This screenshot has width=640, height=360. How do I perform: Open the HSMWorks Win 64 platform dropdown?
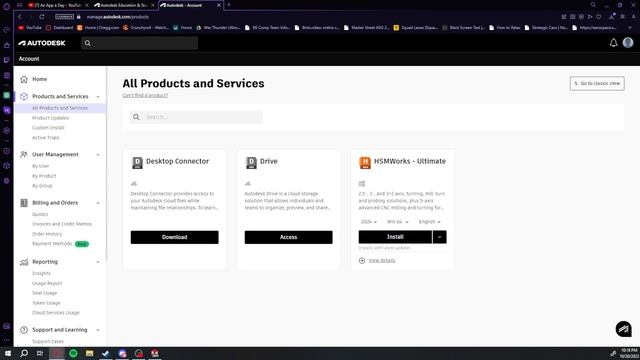click(397, 222)
